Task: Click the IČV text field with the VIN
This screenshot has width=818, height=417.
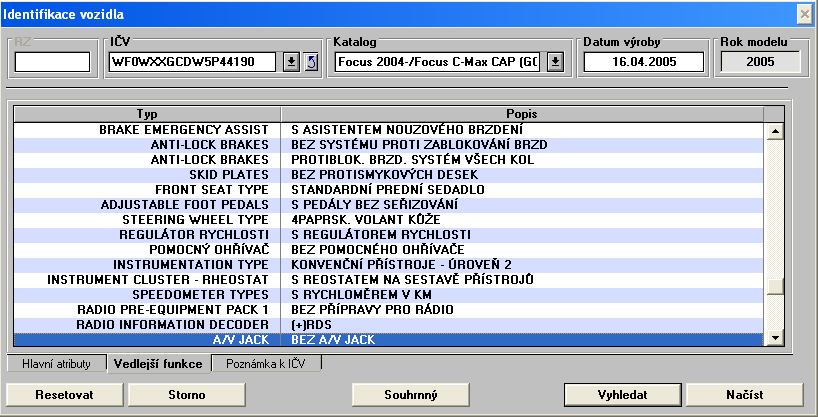Action: [194, 62]
